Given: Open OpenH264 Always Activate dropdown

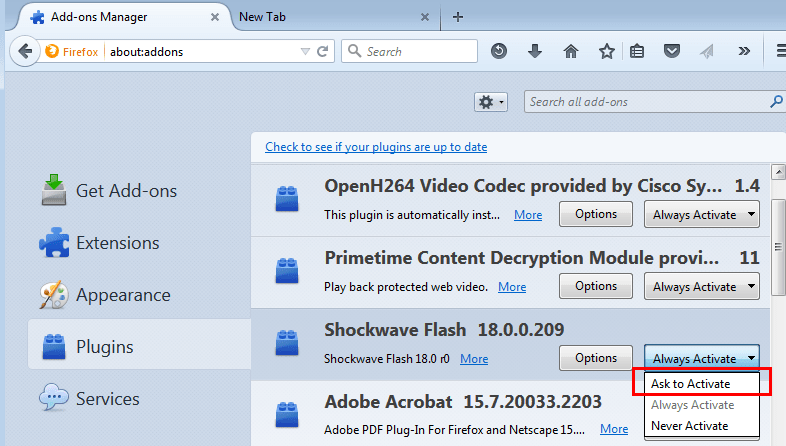Looking at the screenshot, I should tap(702, 214).
